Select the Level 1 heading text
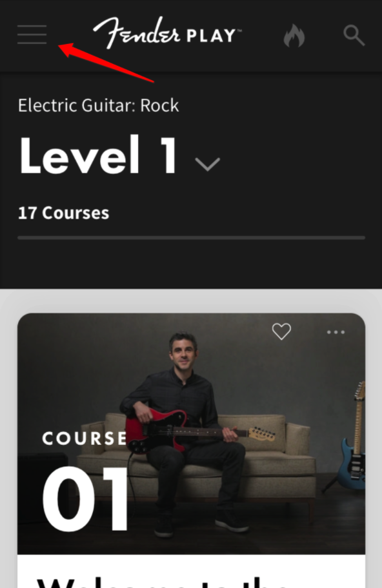Screen dimensions: 382x588 click(98, 155)
